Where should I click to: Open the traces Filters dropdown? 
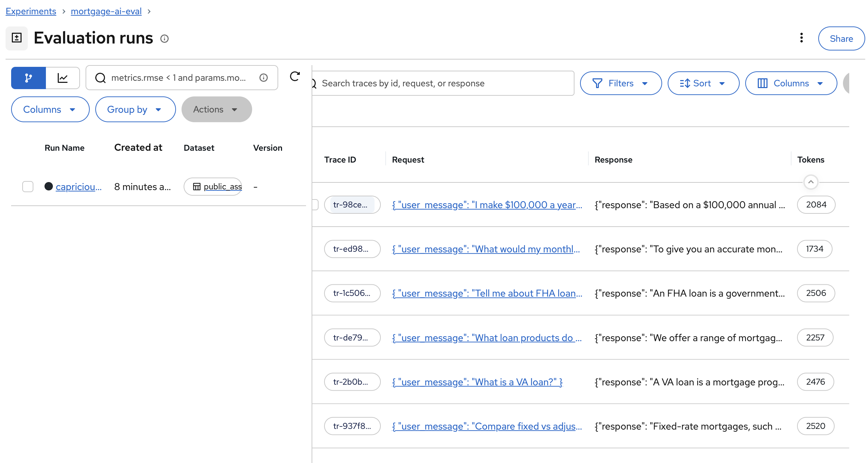(x=620, y=84)
